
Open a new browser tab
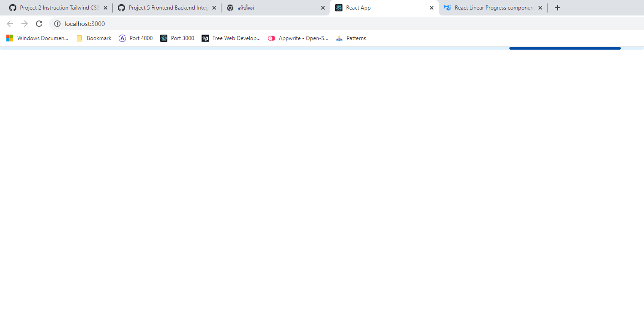[558, 8]
